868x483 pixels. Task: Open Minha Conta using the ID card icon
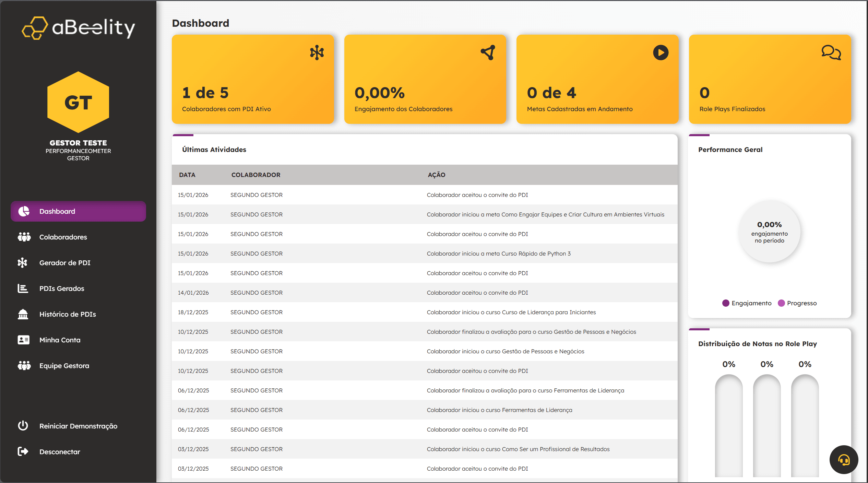tap(23, 340)
